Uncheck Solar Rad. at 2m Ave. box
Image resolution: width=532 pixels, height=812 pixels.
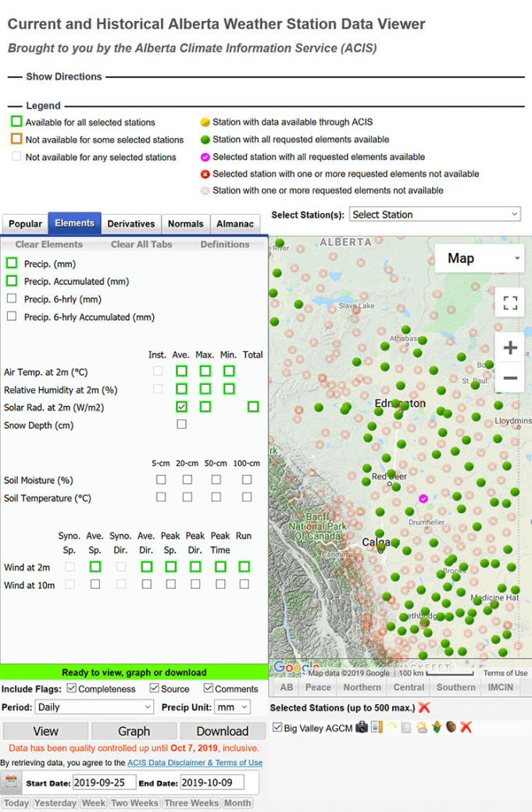click(181, 407)
